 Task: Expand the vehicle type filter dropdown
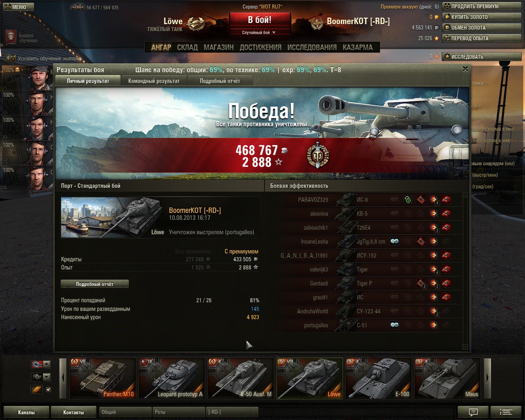pos(41,377)
